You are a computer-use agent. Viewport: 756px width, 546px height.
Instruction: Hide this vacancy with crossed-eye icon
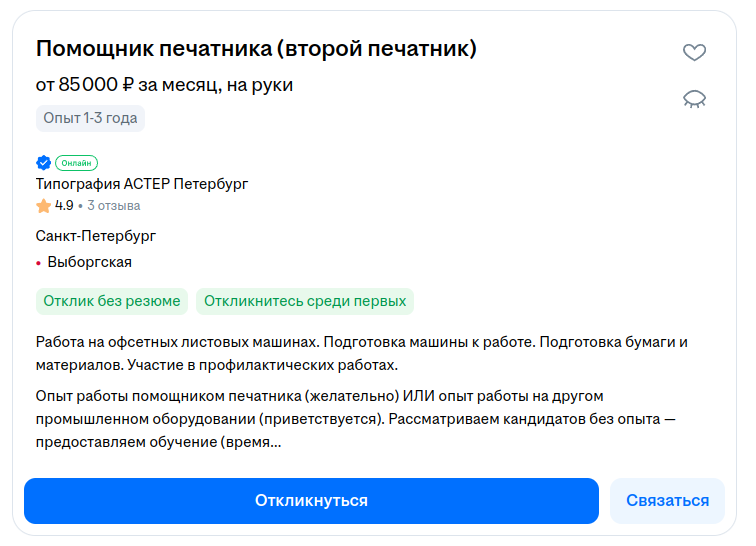pos(694,98)
